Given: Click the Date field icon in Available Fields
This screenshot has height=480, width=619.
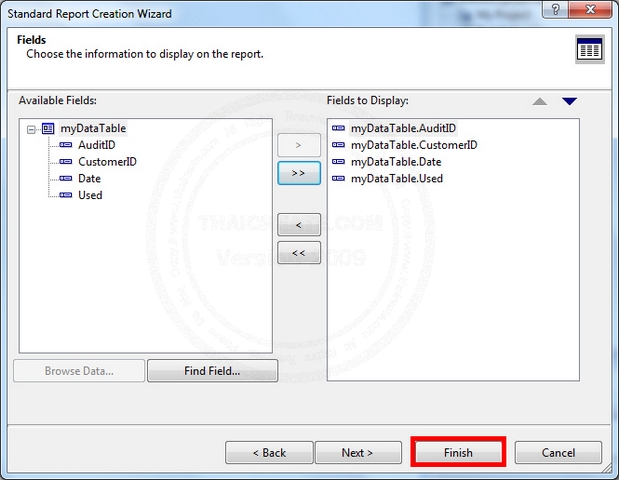Looking at the screenshot, I should coord(66,178).
